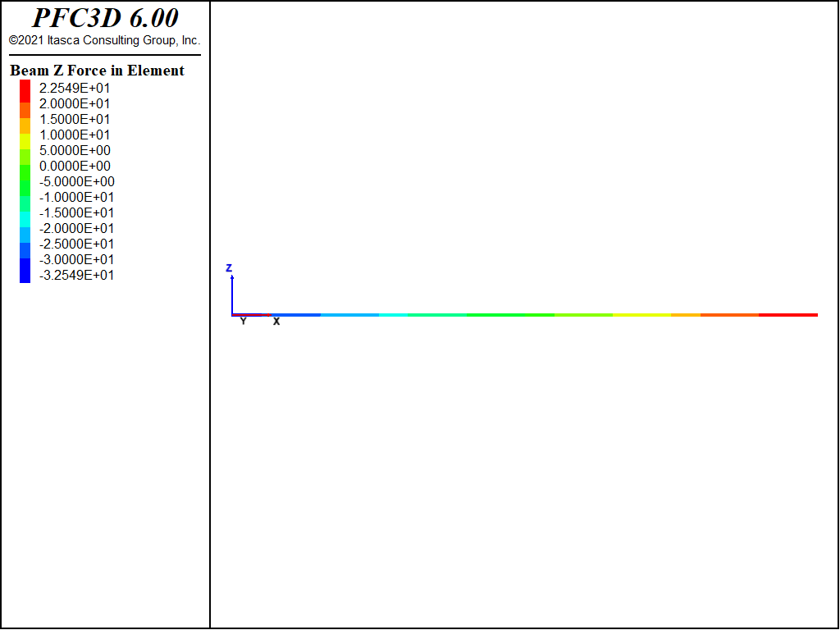840x630 pixels.
Task: Click legend value 2.2549E+01
Action: 75,88
